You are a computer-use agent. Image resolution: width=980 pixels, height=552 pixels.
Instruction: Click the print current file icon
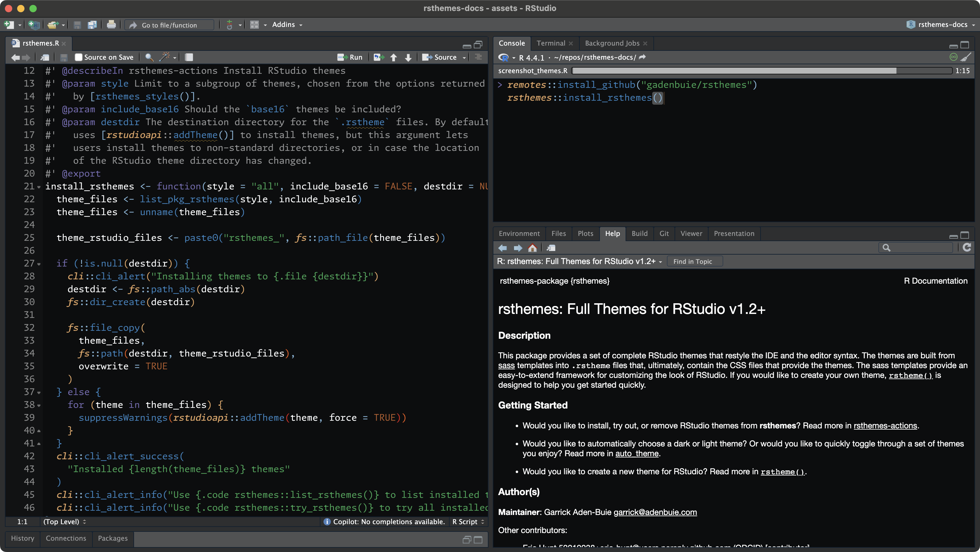tap(111, 25)
